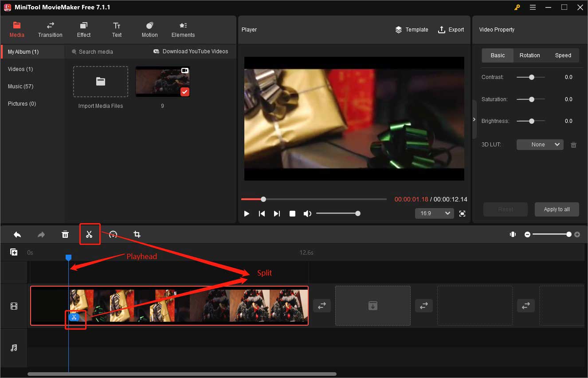Open the Transition tab
This screenshot has width=588, height=378.
pyautogui.click(x=50, y=30)
